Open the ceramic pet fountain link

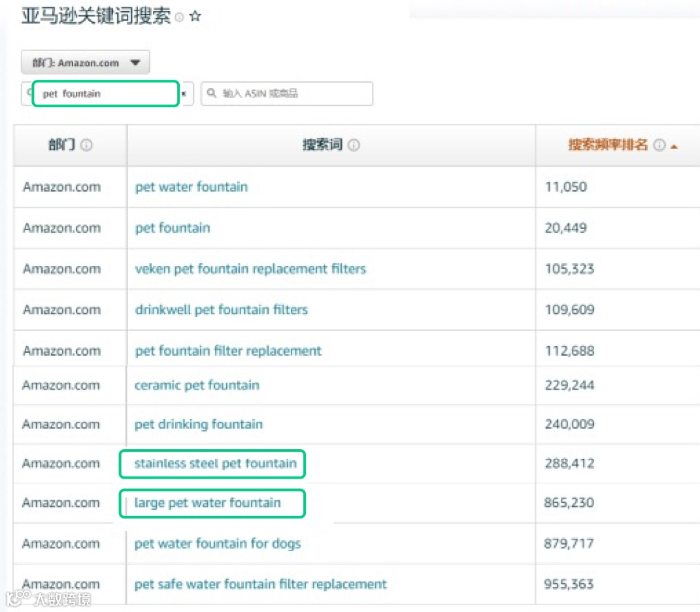click(197, 385)
